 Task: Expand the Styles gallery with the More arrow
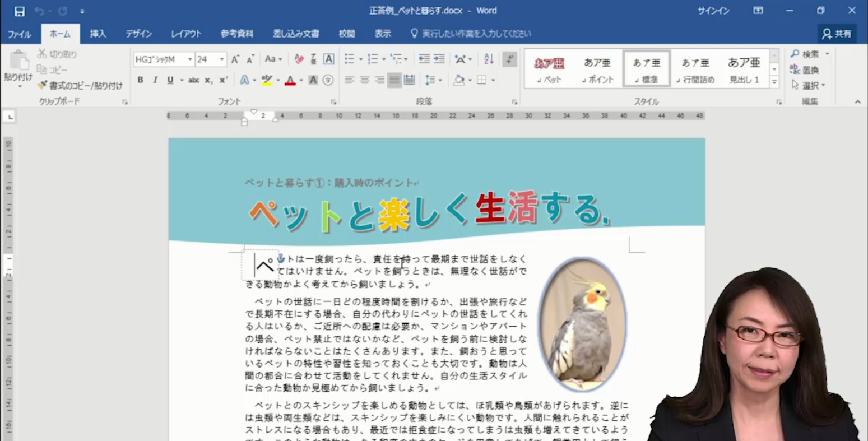774,82
